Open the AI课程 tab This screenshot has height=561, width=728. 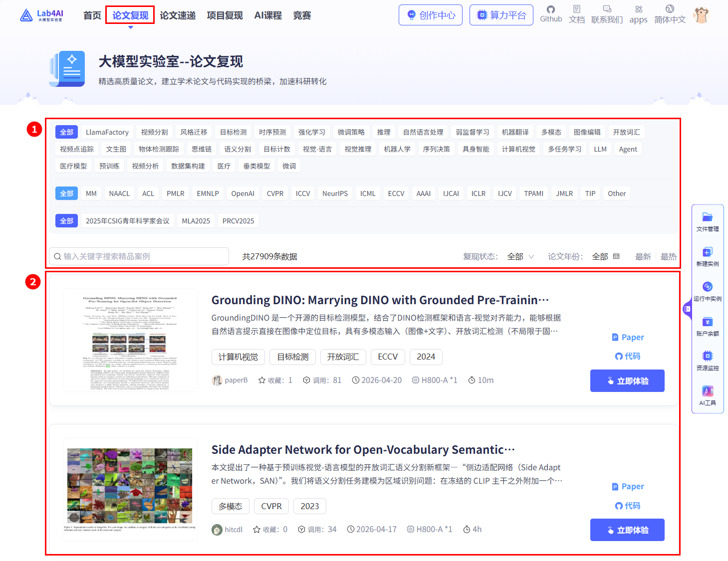point(268,15)
